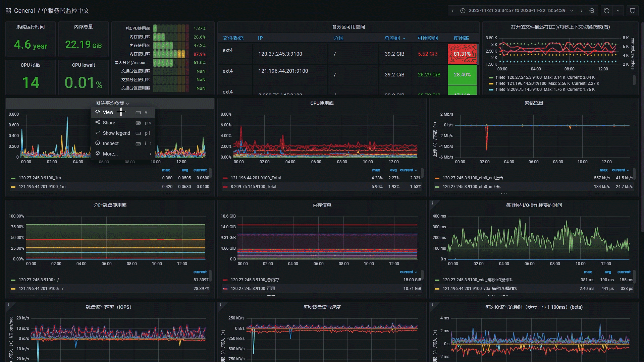Open info icon on 磁盘读写速率 panel
Image resolution: width=644 pixels, height=362 pixels.
click(x=8, y=305)
